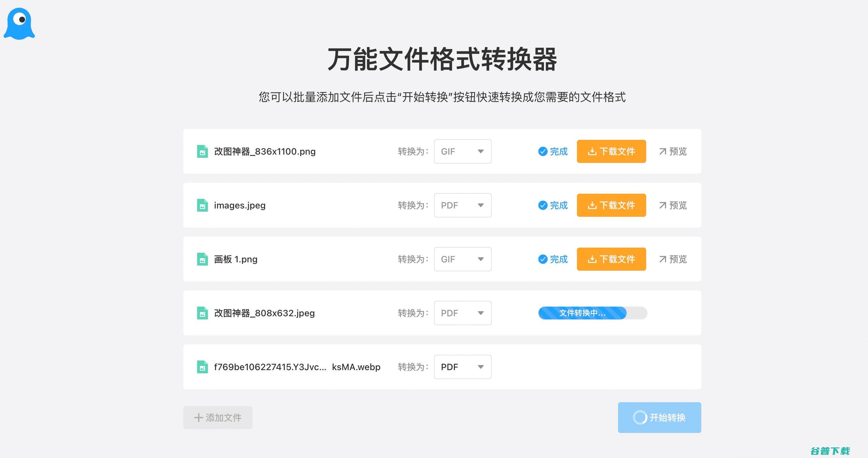The width and height of the screenshot is (868, 458).
Task: Select file name 改图神器_808x632.jpeg
Action: [x=264, y=313]
